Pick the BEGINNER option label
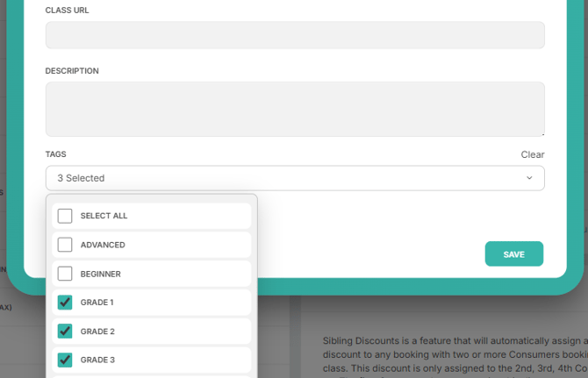 tap(101, 274)
